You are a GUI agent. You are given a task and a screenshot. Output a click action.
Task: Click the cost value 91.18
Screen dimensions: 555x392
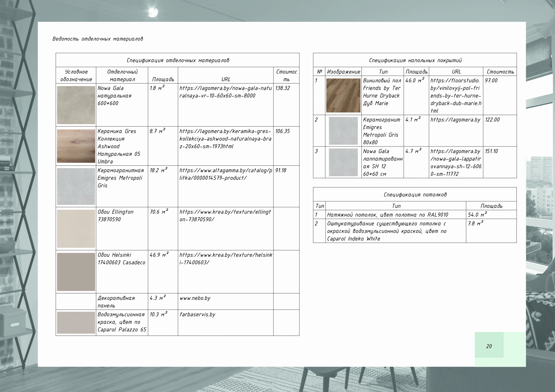pyautogui.click(x=281, y=170)
